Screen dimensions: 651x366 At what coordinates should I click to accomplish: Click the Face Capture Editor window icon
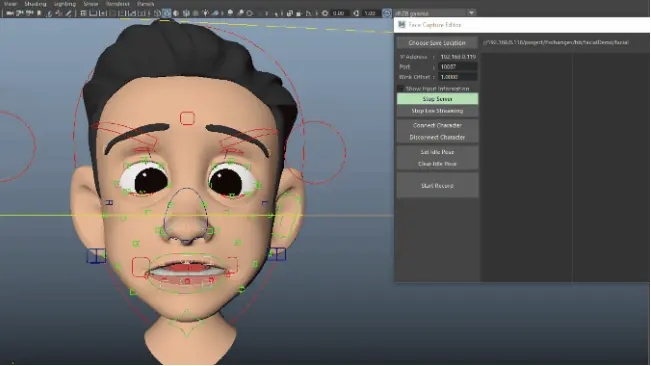pyautogui.click(x=401, y=25)
